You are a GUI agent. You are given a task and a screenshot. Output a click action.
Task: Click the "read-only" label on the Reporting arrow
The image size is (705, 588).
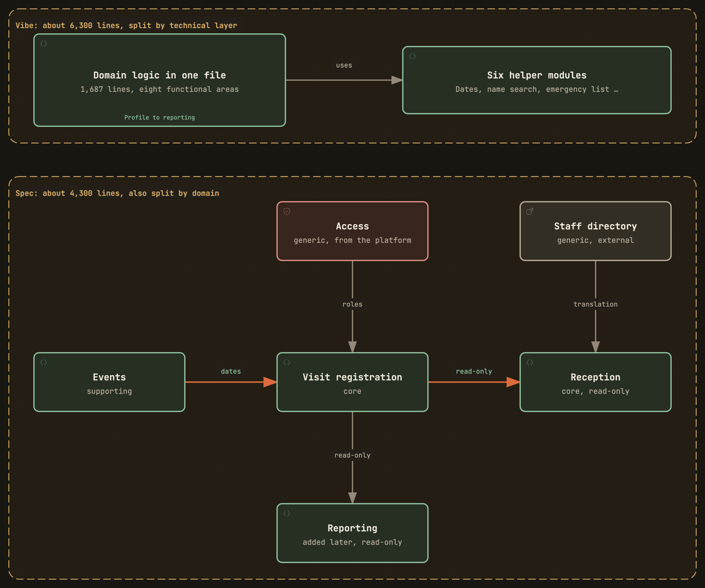(352, 455)
